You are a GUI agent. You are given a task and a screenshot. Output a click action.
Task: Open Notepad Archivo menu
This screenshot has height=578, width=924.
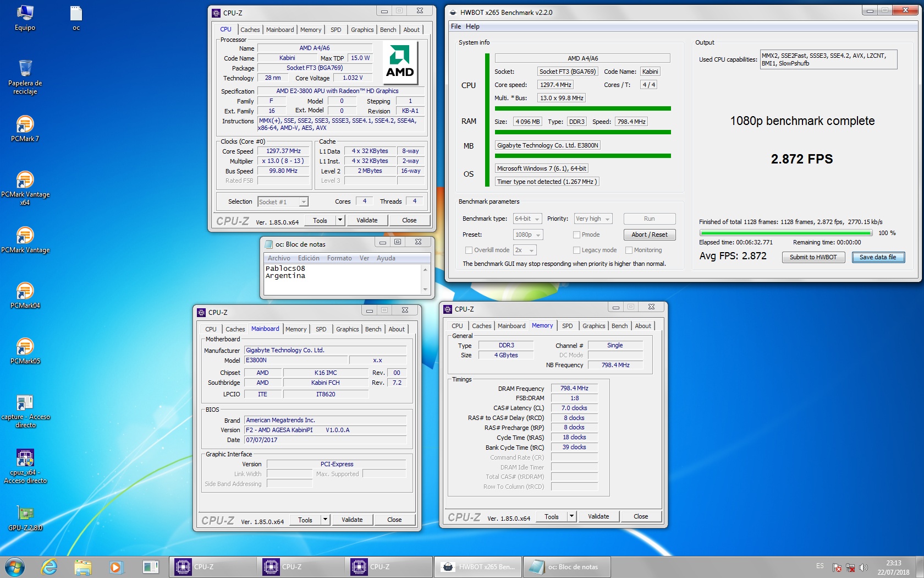tap(279, 258)
